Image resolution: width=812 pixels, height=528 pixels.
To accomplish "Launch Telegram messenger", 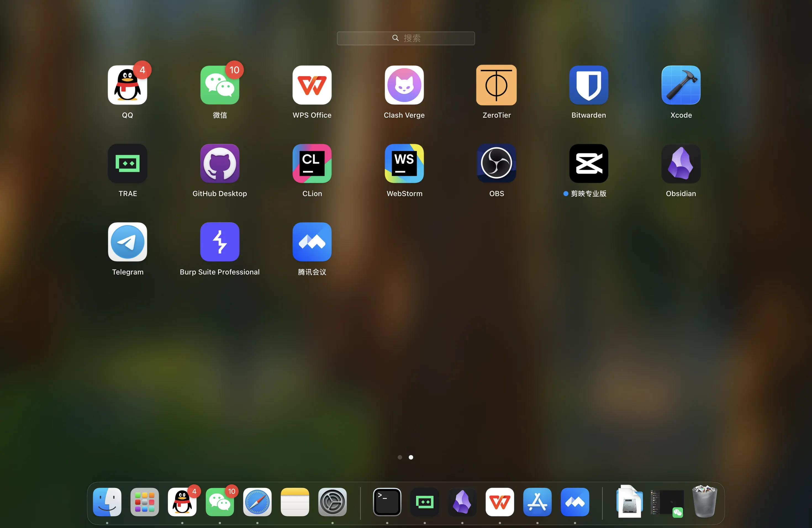I will click(128, 242).
